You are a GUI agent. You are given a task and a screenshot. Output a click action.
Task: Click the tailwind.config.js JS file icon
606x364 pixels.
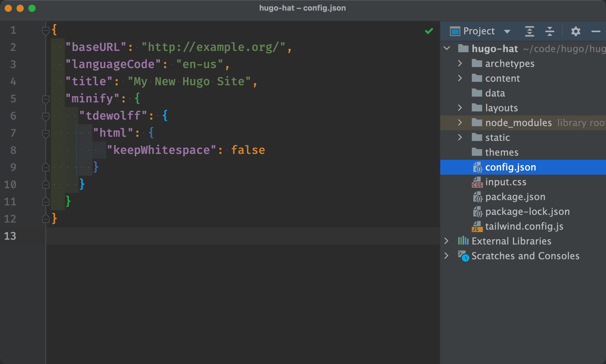coord(477,226)
